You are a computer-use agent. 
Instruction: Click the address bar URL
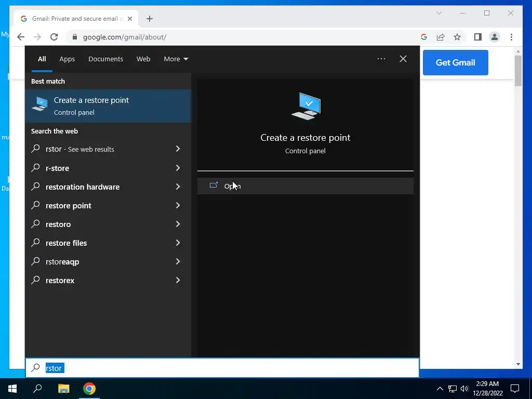click(x=125, y=37)
